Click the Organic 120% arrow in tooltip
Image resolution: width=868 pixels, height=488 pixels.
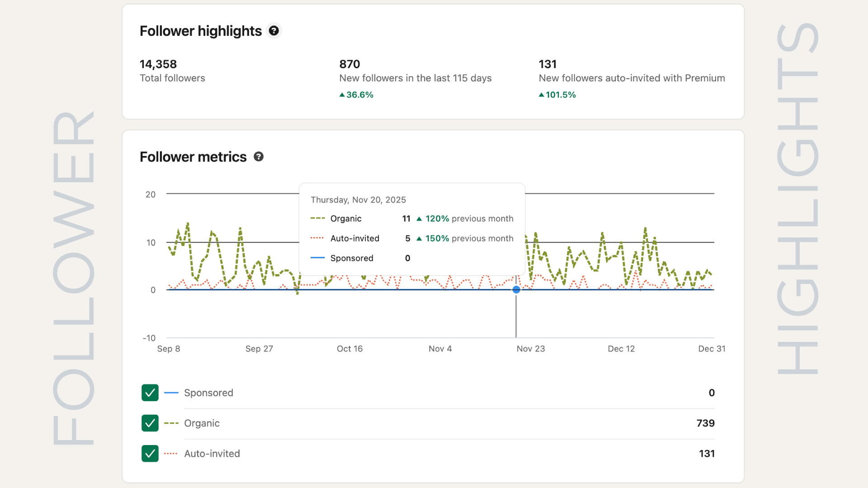[x=419, y=219]
